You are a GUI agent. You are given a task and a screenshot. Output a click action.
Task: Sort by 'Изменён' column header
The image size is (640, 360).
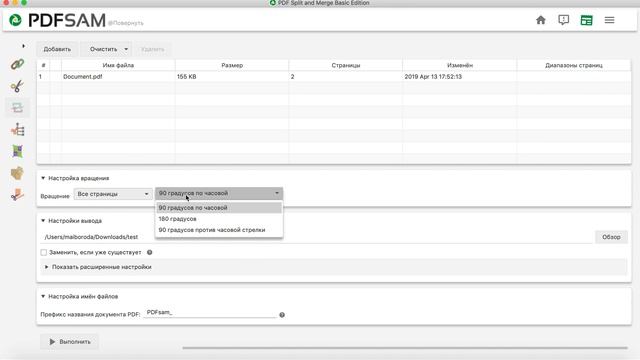click(460, 65)
